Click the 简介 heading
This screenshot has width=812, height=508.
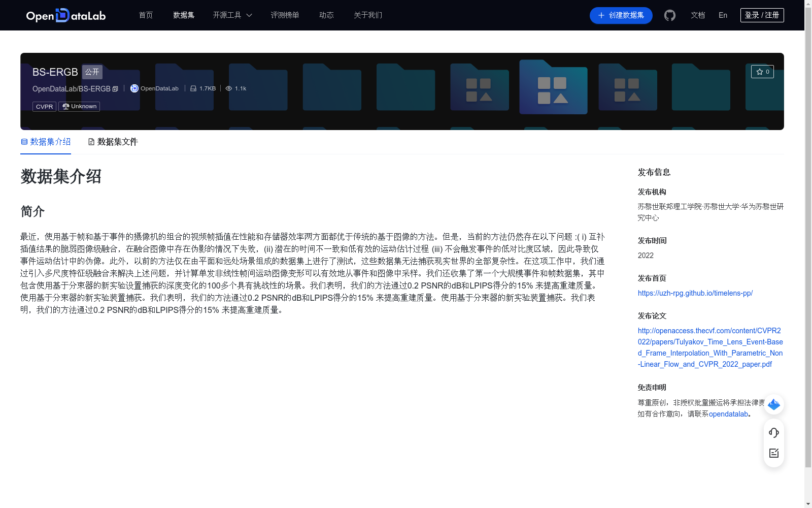coord(32,211)
